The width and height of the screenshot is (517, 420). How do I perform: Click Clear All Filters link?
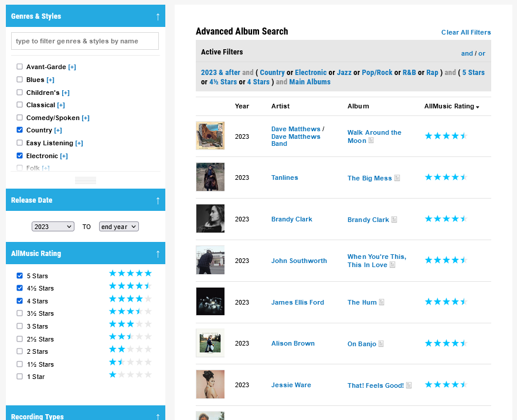(466, 32)
